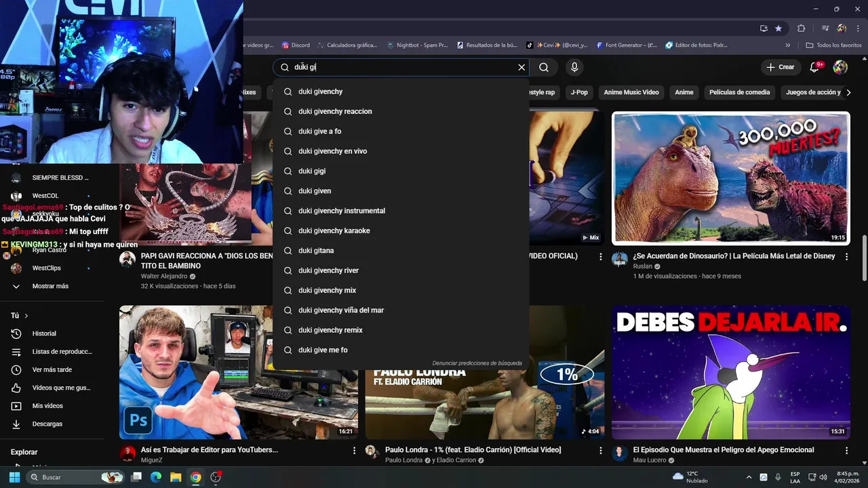868x488 pixels.
Task: Open the MigueZ editor video thumbnail
Action: [239, 372]
